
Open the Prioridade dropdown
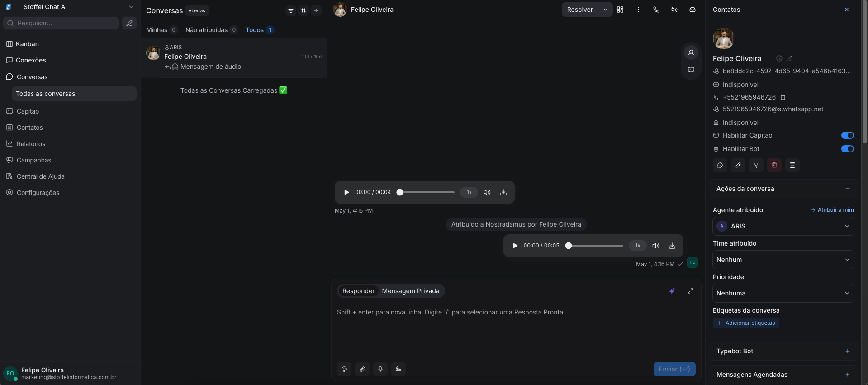click(x=783, y=293)
